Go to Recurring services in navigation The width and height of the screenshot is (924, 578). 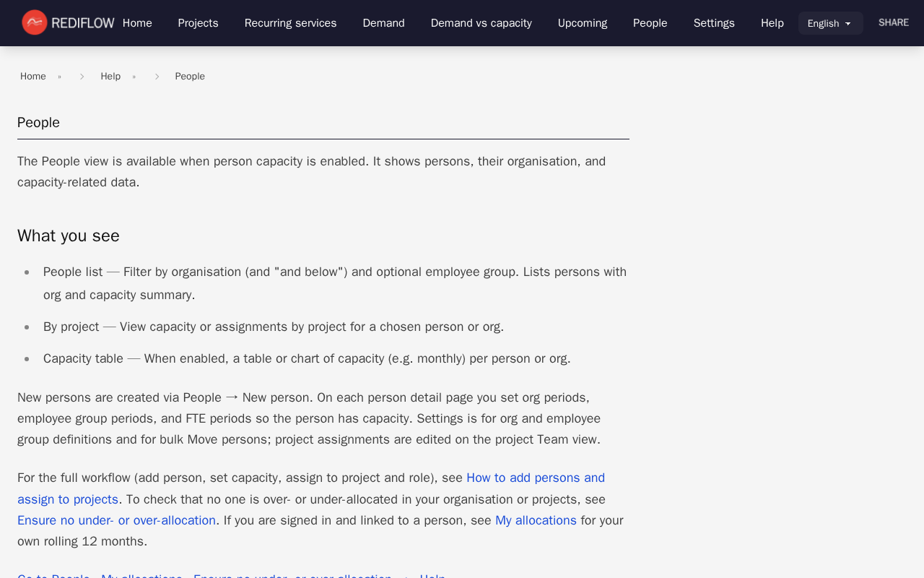coord(290,23)
